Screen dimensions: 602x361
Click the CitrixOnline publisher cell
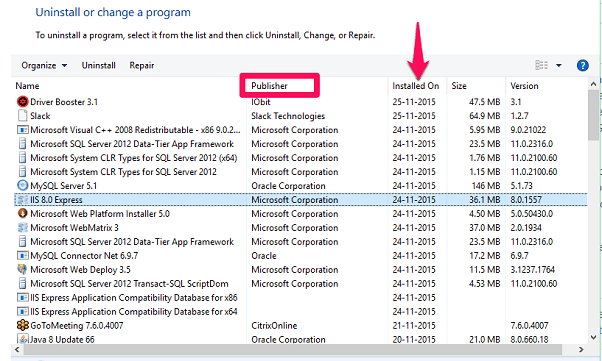coord(274,326)
